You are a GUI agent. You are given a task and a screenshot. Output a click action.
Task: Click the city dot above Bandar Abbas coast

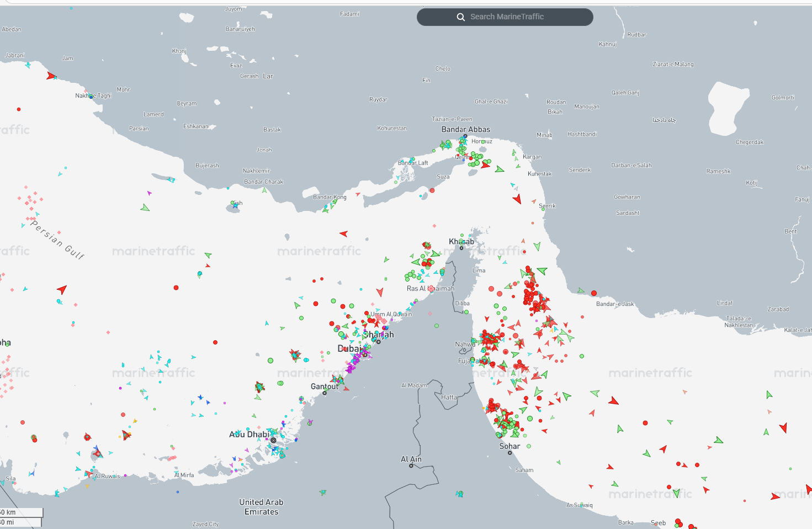[465, 136]
